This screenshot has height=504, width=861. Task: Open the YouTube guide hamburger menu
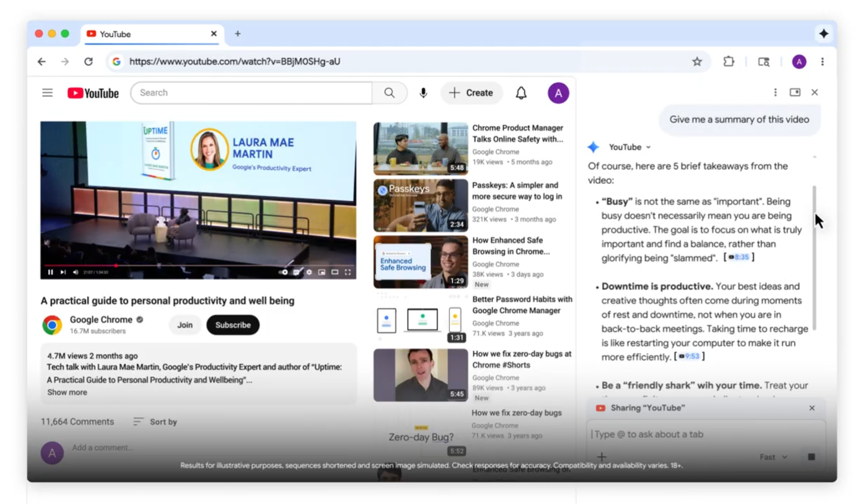click(x=47, y=92)
